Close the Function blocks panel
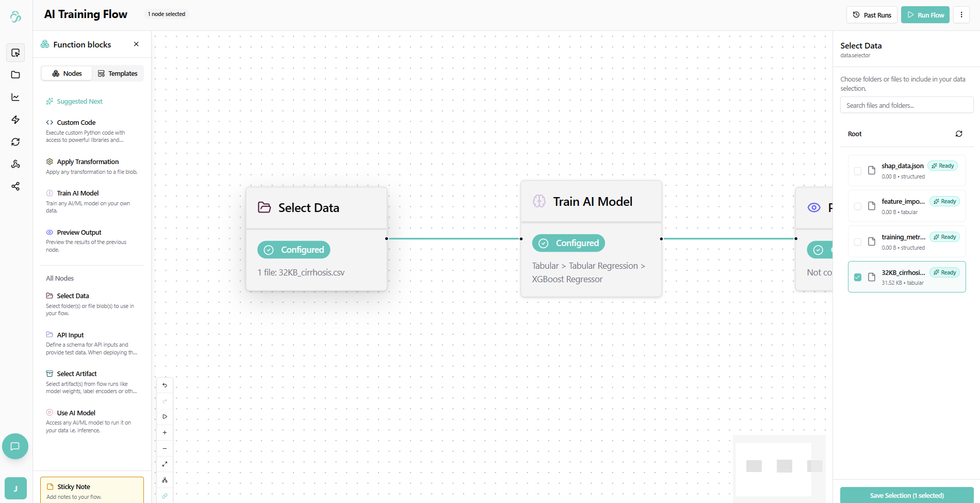 click(136, 44)
